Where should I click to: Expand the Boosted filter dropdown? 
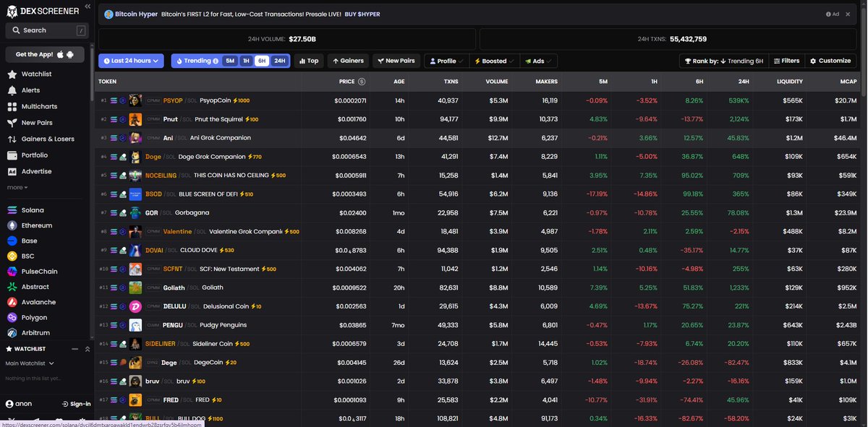point(494,61)
